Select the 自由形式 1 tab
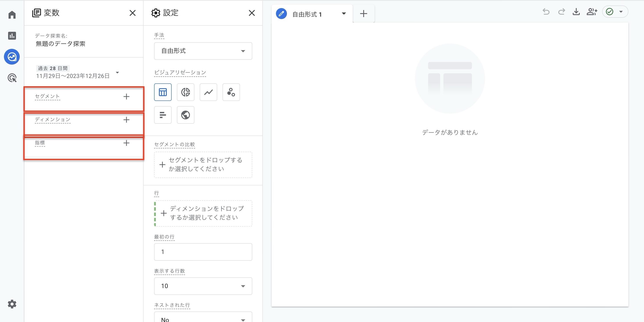 pyautogui.click(x=307, y=14)
